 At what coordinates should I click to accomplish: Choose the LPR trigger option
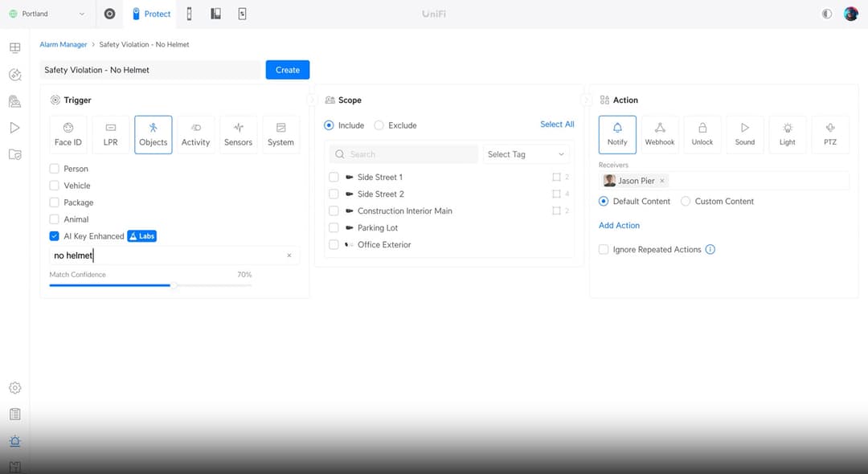click(x=111, y=134)
